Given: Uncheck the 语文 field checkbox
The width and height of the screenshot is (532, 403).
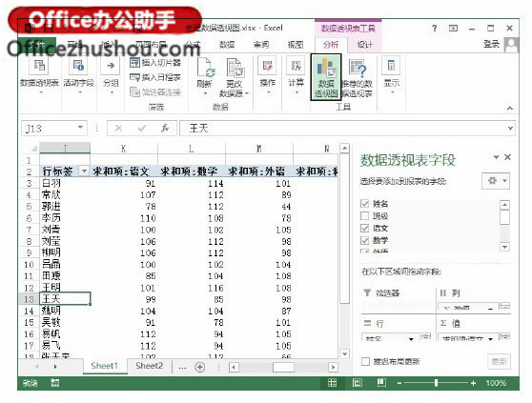Looking at the screenshot, I should pos(365,228).
